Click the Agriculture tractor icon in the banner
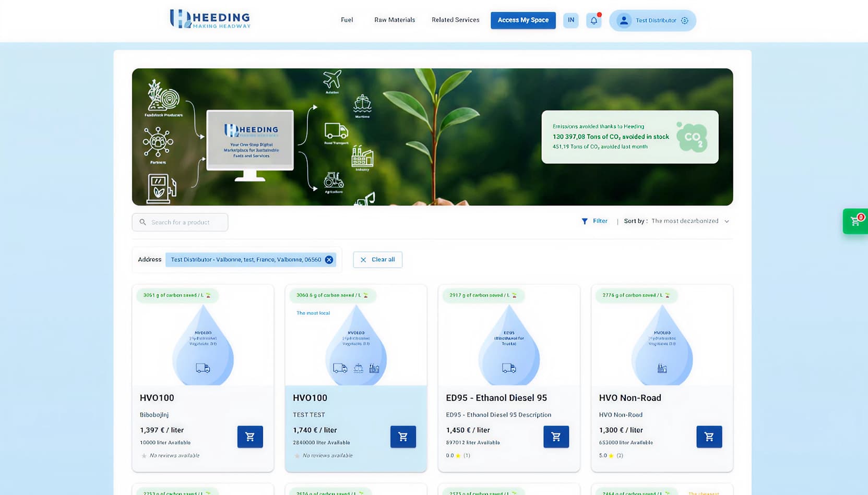This screenshot has height=495, width=868. [334, 180]
